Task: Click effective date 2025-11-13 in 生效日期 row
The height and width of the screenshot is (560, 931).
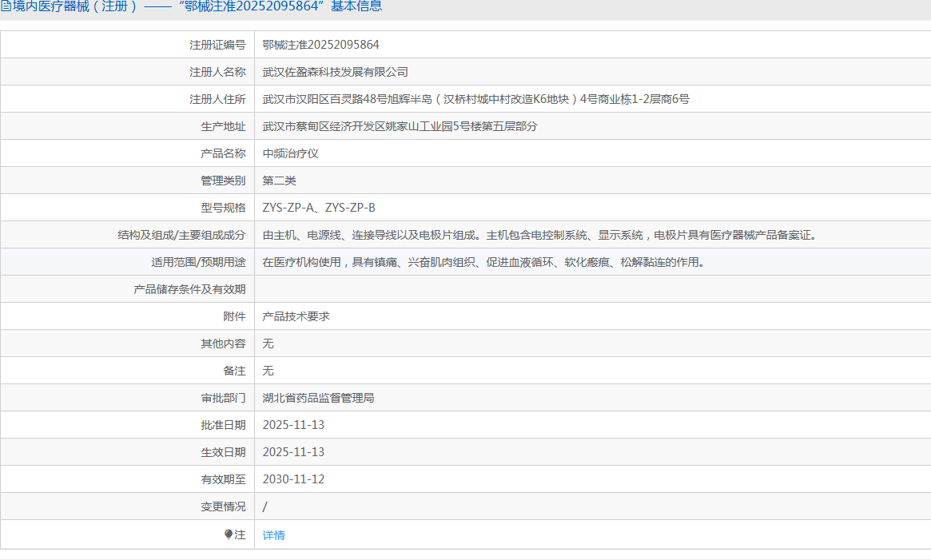Action: pyautogui.click(x=293, y=452)
